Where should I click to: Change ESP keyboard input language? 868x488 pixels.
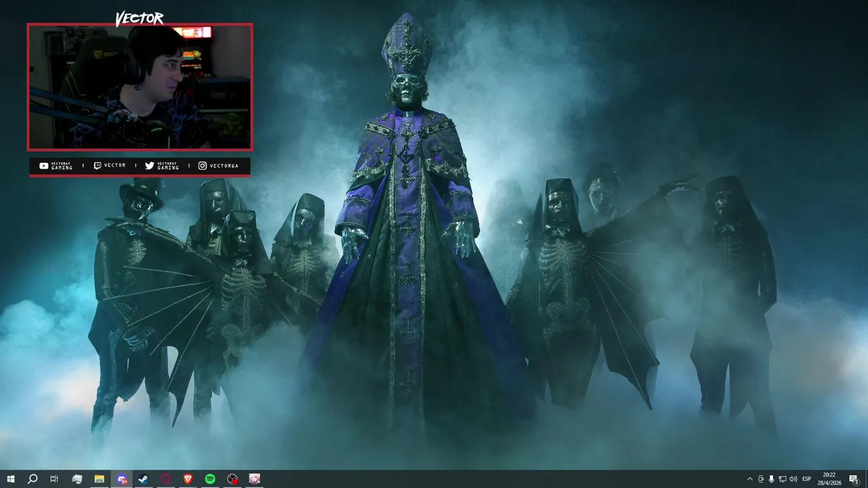(807, 479)
